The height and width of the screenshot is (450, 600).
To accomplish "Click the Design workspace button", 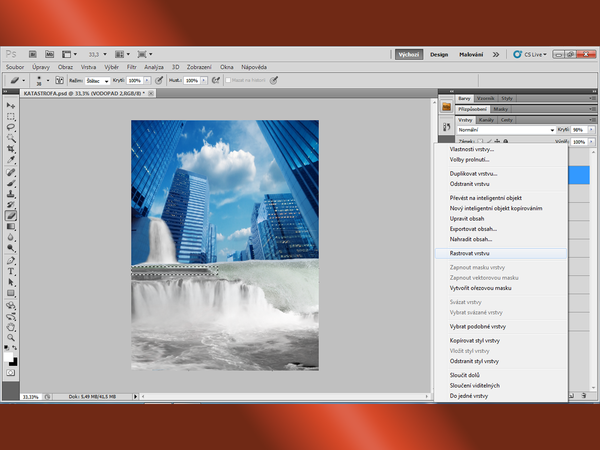I will click(439, 54).
